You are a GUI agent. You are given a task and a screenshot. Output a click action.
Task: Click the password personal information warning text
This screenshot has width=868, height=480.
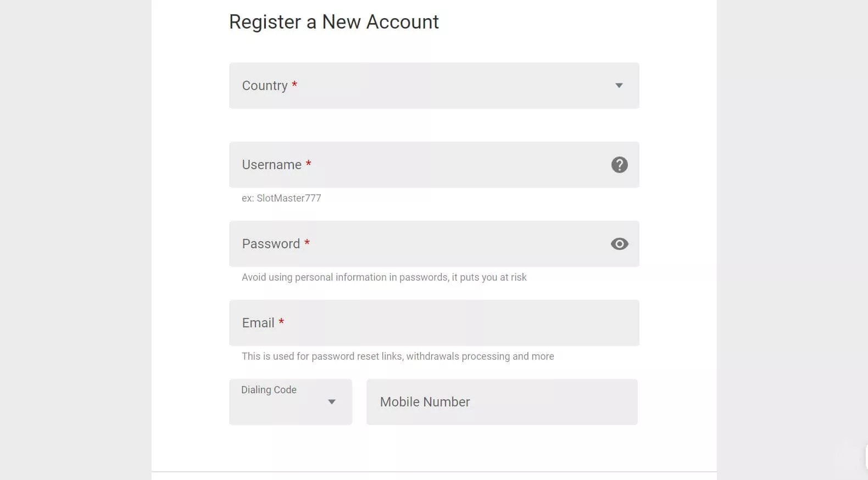[384, 277]
